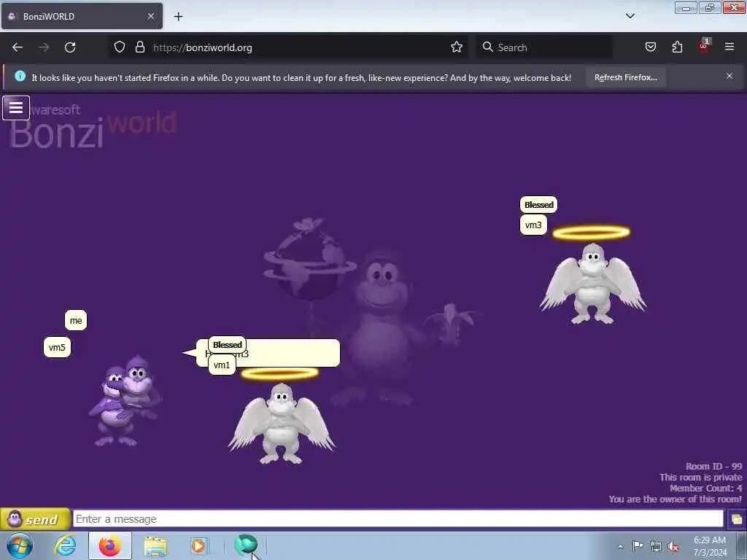Open the taskbar clock and date
This screenshot has width=747, height=560.
tap(710, 546)
